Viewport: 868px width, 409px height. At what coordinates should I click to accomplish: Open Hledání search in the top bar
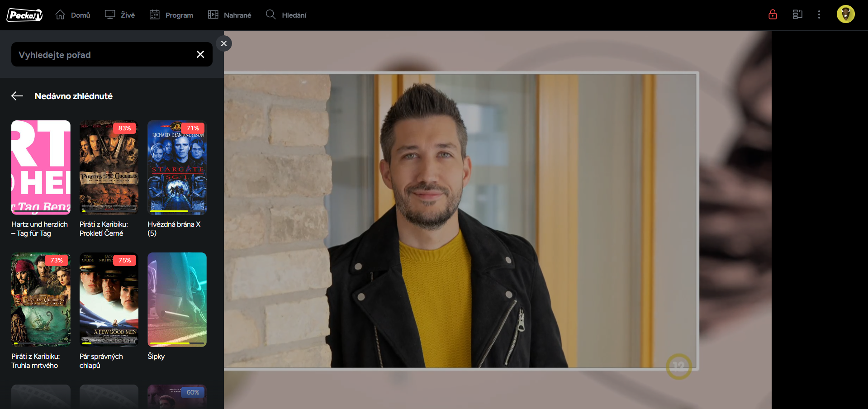click(286, 15)
